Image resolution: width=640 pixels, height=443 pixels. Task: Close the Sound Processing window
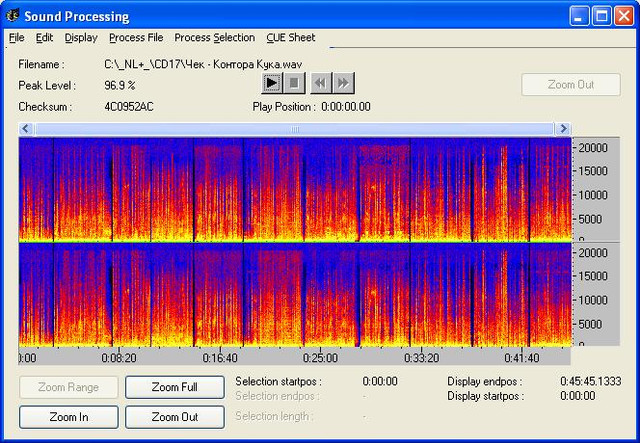(x=624, y=16)
